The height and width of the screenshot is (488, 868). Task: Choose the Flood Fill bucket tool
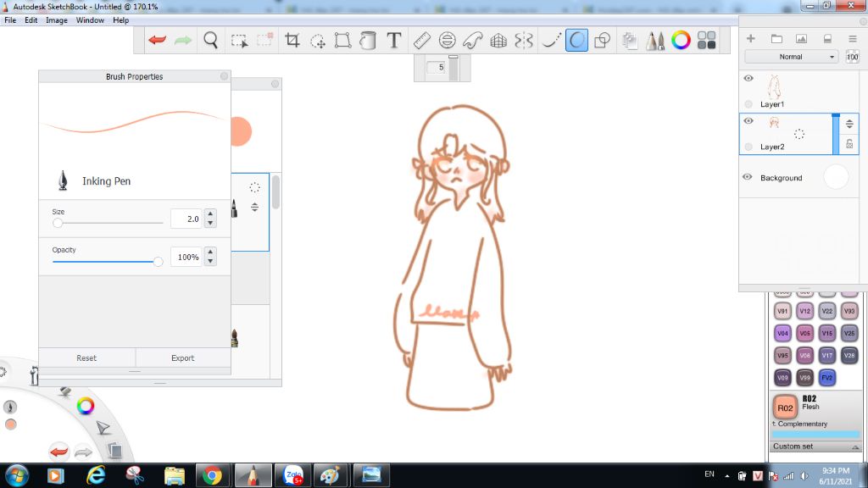tap(368, 40)
